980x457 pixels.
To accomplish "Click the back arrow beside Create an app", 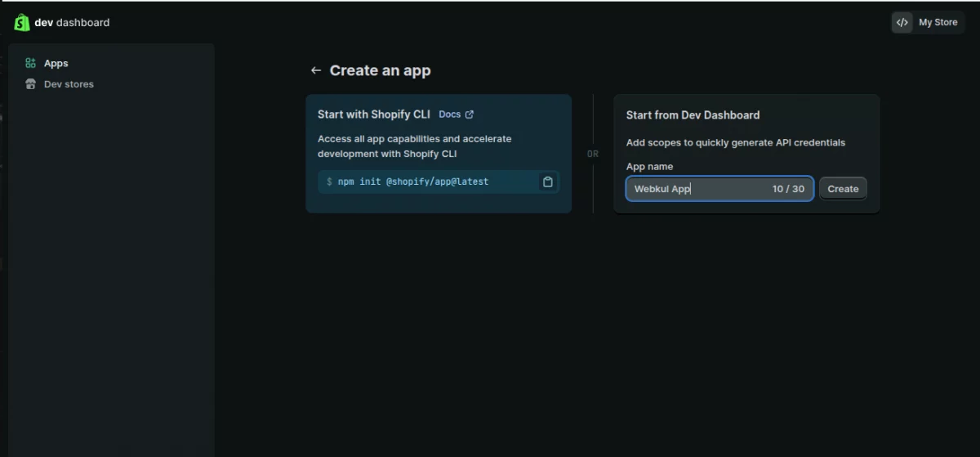I will point(316,71).
